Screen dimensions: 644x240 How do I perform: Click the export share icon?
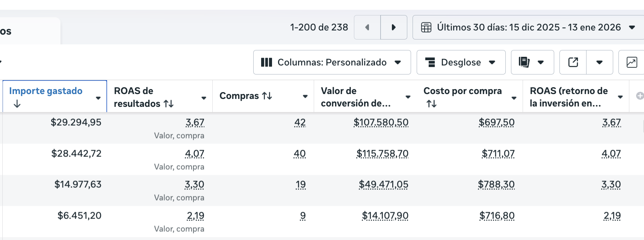pyautogui.click(x=573, y=62)
